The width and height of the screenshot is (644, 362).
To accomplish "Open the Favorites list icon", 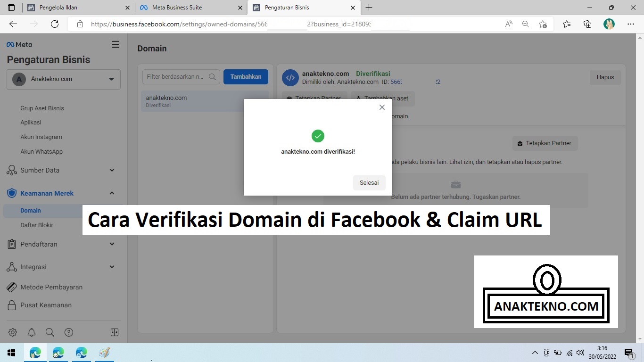I will click(x=567, y=24).
